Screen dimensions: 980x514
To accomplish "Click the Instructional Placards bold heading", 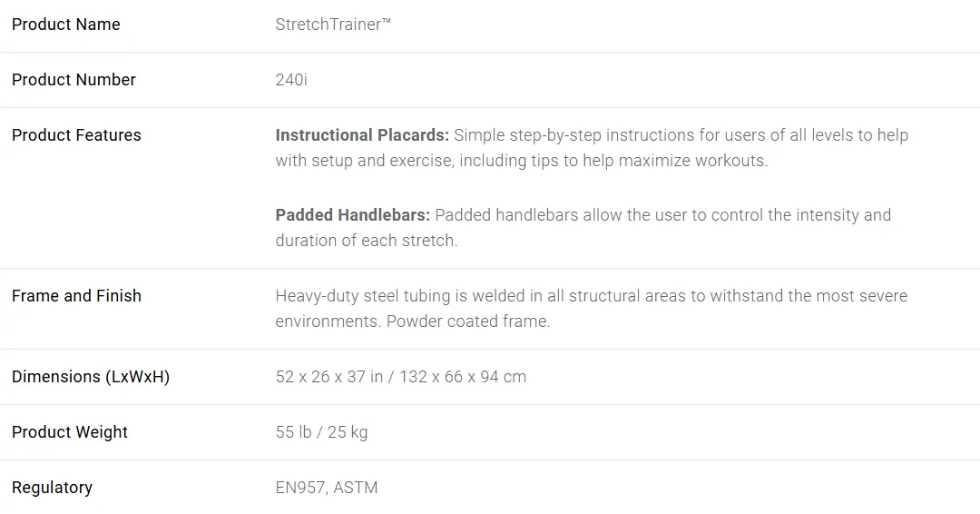I will 362,135.
